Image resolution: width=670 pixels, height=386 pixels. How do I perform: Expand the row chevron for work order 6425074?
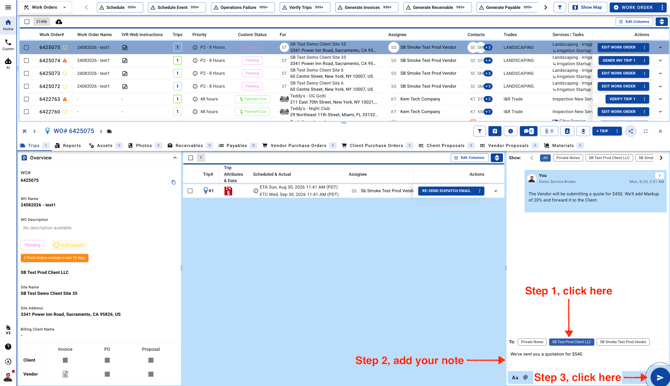pyautogui.click(x=660, y=60)
